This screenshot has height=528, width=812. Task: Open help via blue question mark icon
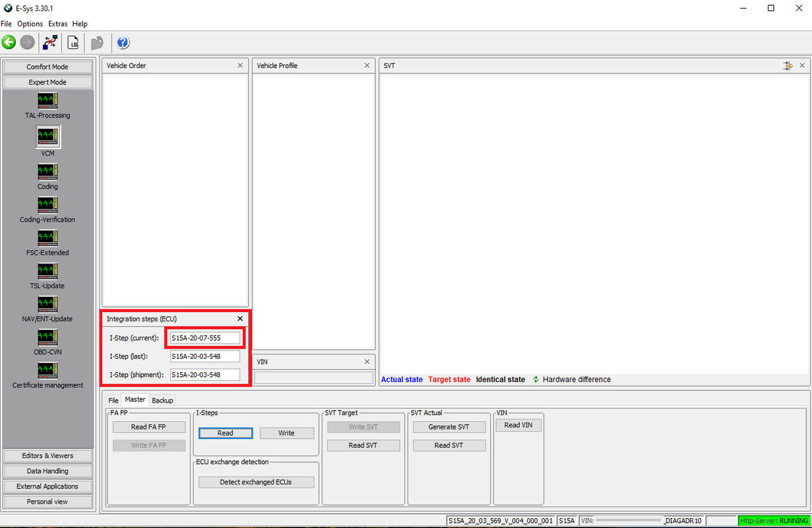point(123,43)
